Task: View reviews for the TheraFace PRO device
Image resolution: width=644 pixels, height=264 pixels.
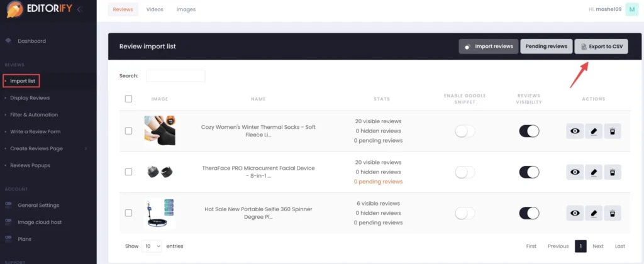Action: [575, 172]
